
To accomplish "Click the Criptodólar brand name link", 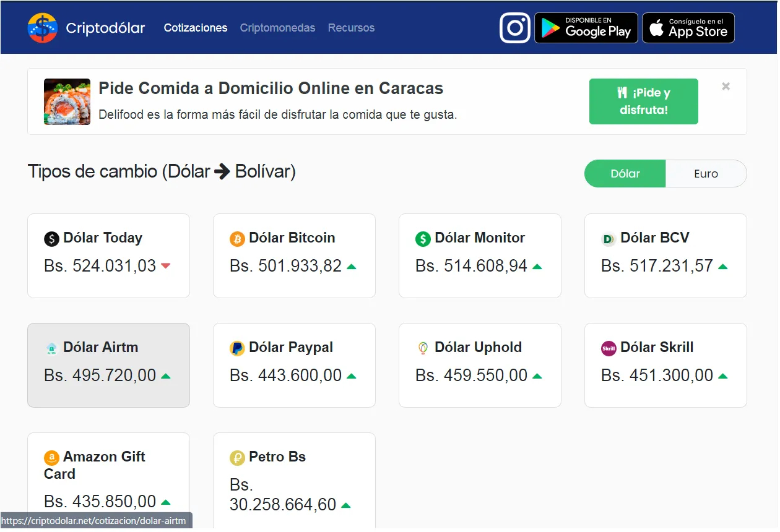I will pos(105,28).
